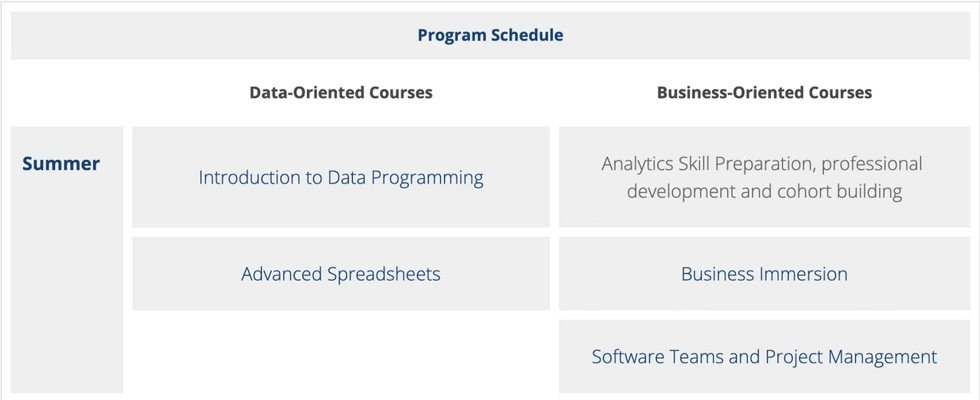This screenshot has width=980, height=400.
Task: Open the Advanced Spreadsheets course link
Action: click(x=341, y=274)
